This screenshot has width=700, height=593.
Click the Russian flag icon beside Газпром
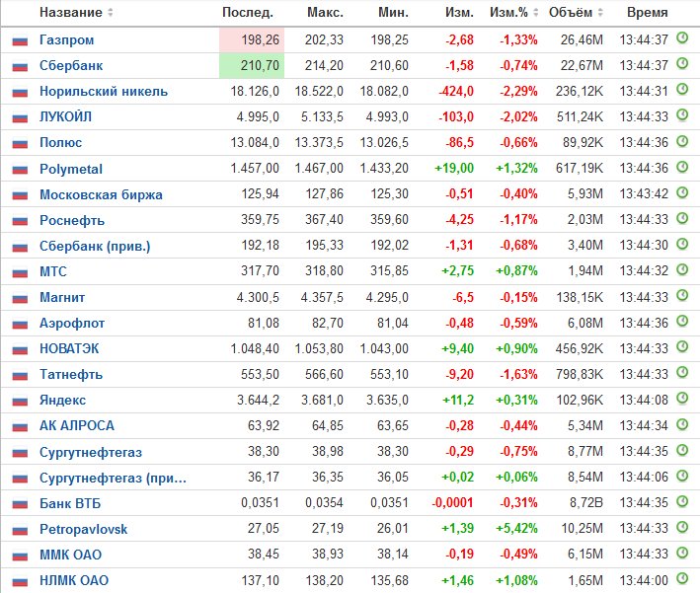(20, 41)
